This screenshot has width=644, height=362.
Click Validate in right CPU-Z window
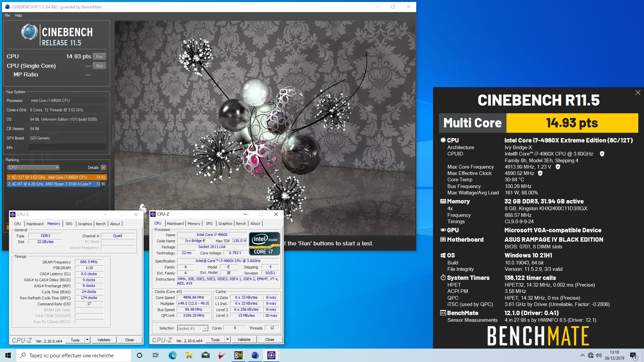point(244,340)
